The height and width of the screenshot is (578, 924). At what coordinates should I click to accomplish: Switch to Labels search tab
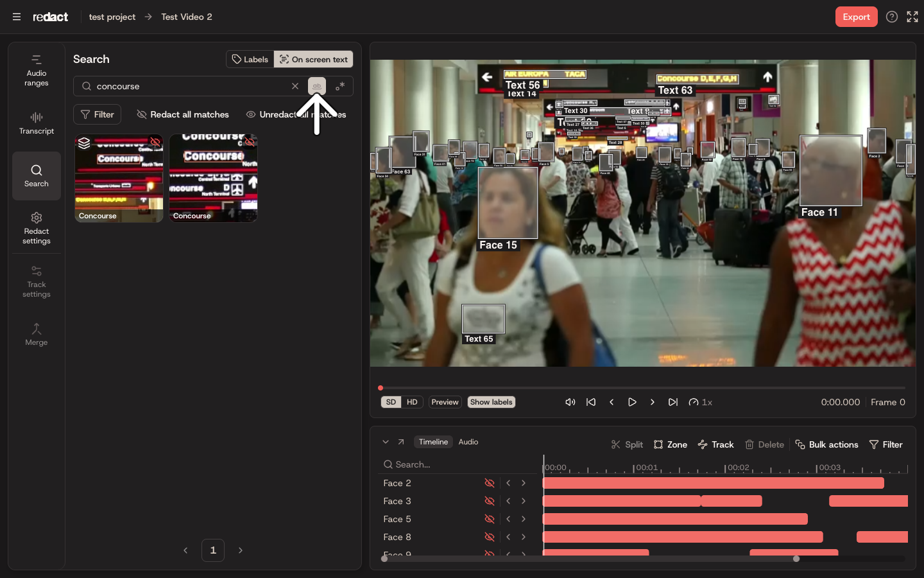[x=250, y=59]
